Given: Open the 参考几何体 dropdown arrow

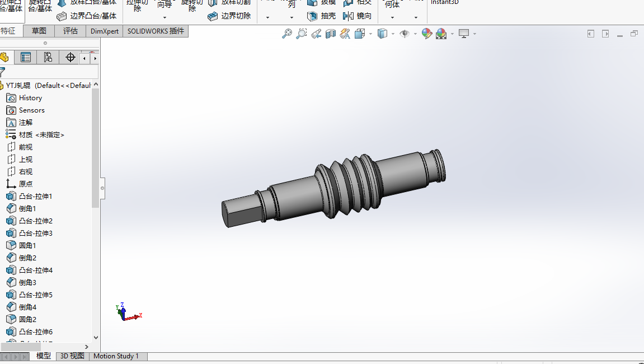Looking at the screenshot, I should tap(392, 18).
